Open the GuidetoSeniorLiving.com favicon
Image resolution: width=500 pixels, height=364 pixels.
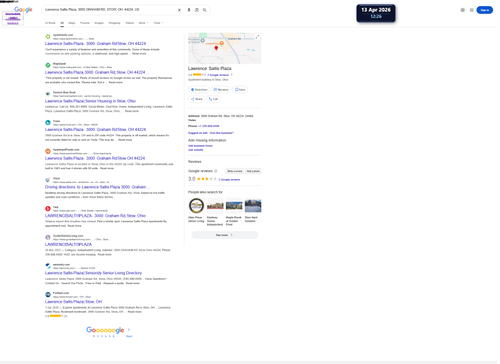coord(48,237)
